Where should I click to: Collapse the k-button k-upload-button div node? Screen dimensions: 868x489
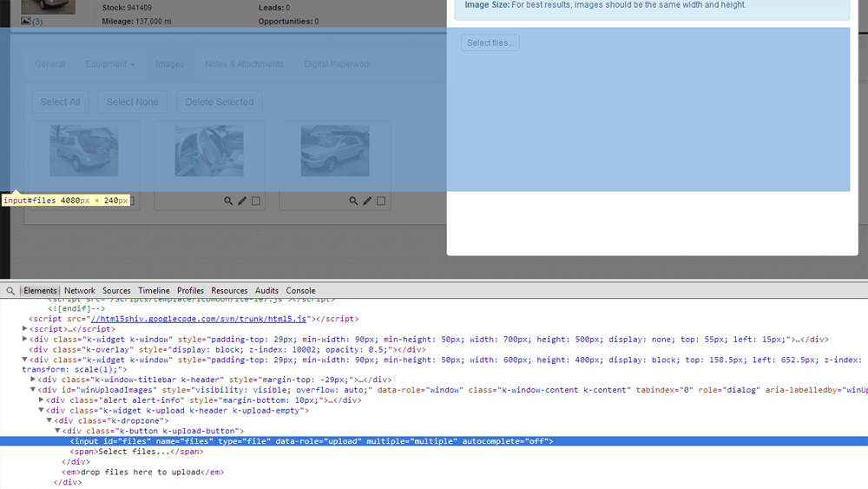tap(57, 431)
